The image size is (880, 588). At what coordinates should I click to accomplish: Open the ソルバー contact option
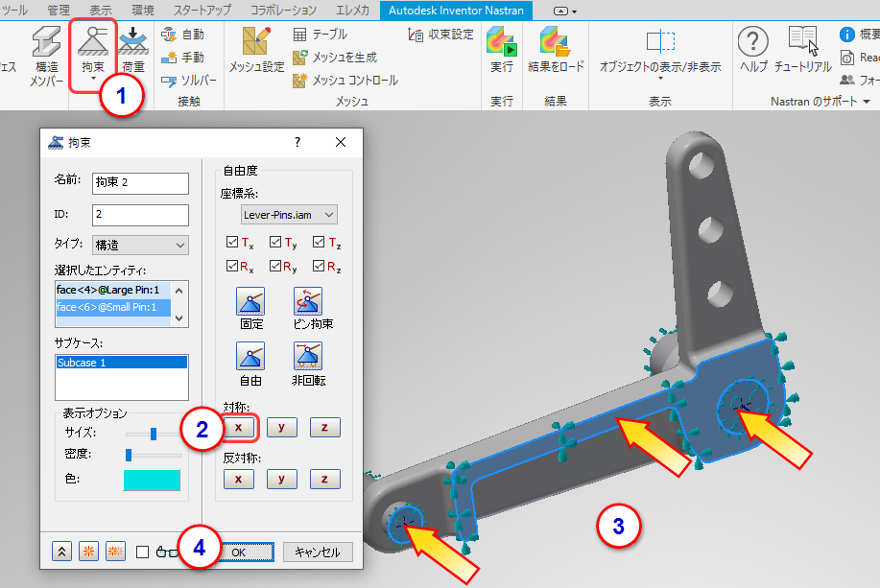pyautogui.click(x=189, y=81)
